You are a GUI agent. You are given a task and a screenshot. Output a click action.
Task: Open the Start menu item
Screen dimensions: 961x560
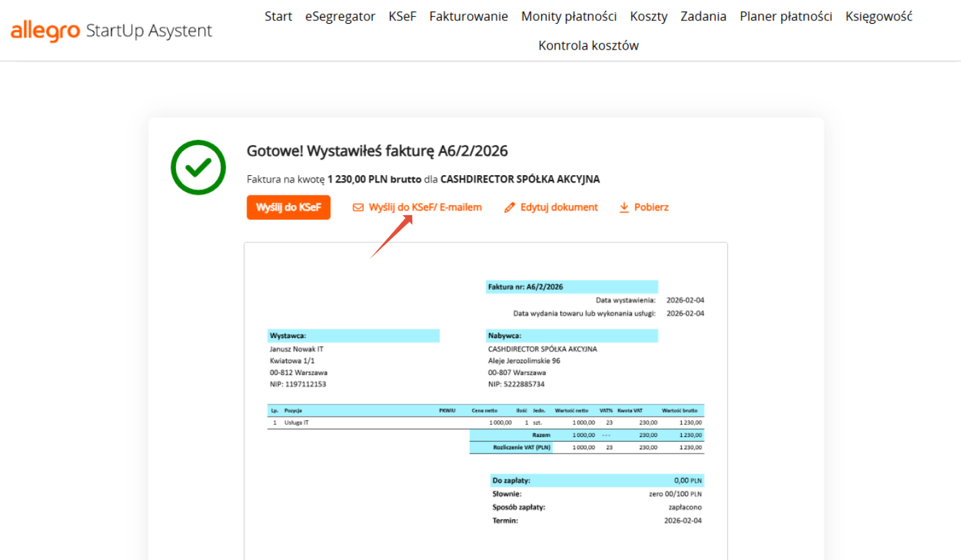click(x=278, y=16)
